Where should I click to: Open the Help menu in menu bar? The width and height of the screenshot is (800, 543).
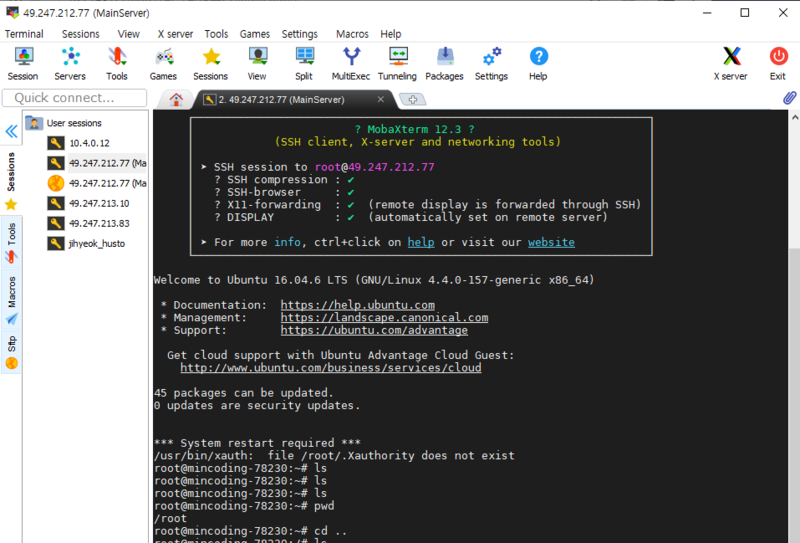tap(391, 34)
